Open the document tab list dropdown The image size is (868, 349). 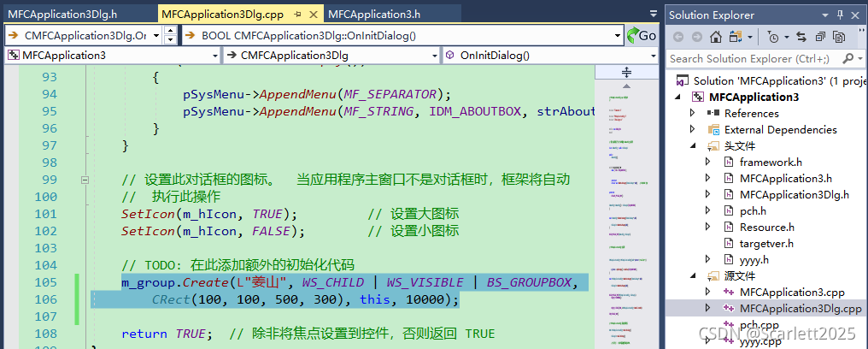coord(654,15)
